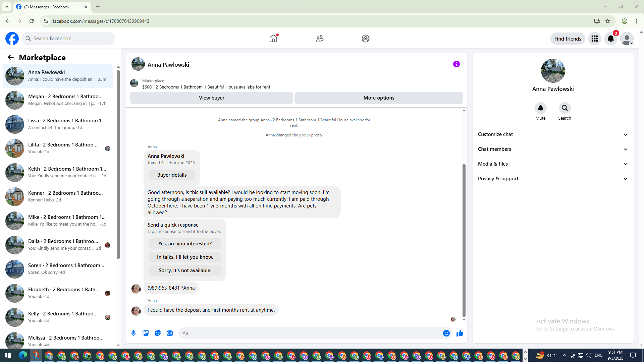Screen dimensions: 644x362
Task: Attach a photo file using image icon
Action: (x=146, y=333)
